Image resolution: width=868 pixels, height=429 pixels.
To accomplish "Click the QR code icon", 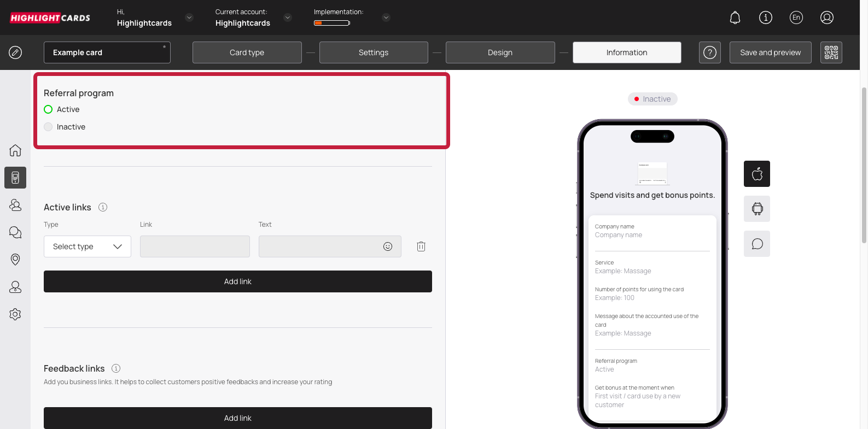I will 831,52.
